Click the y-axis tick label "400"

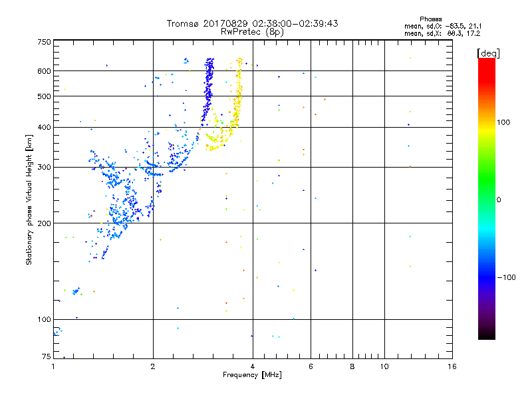click(44, 128)
